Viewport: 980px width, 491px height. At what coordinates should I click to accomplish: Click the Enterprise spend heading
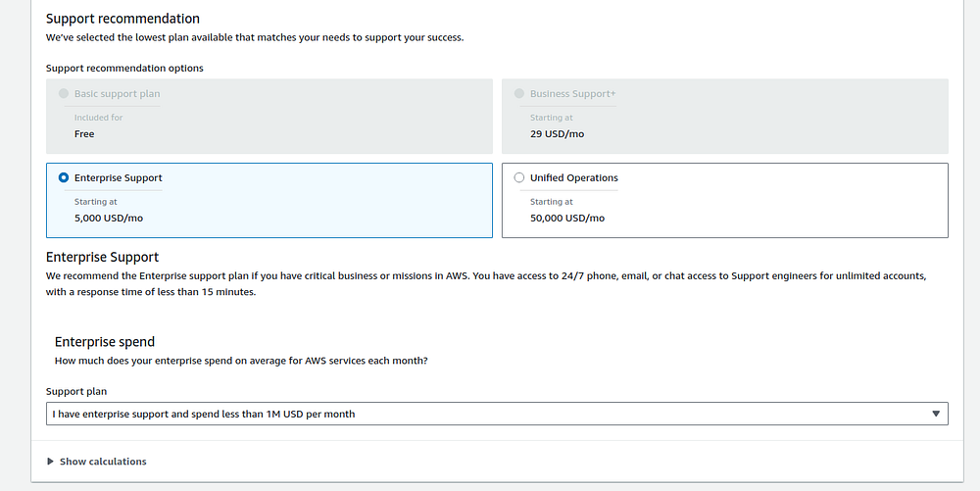tap(105, 342)
